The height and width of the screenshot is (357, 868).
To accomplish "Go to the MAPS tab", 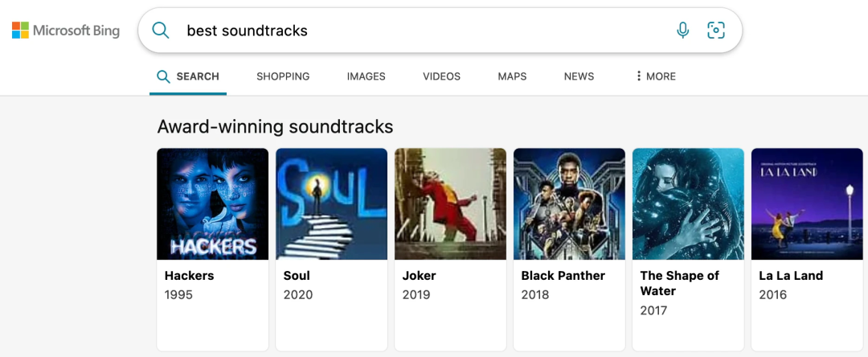I will (x=512, y=76).
